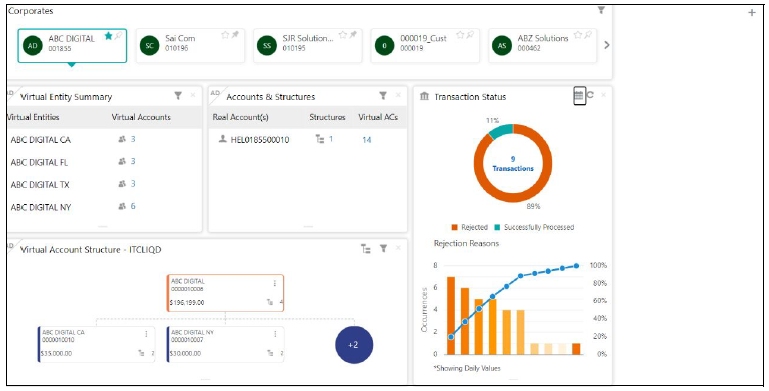The image size is (769, 391).
Task: Click the SC avatar circle
Action: pos(150,46)
